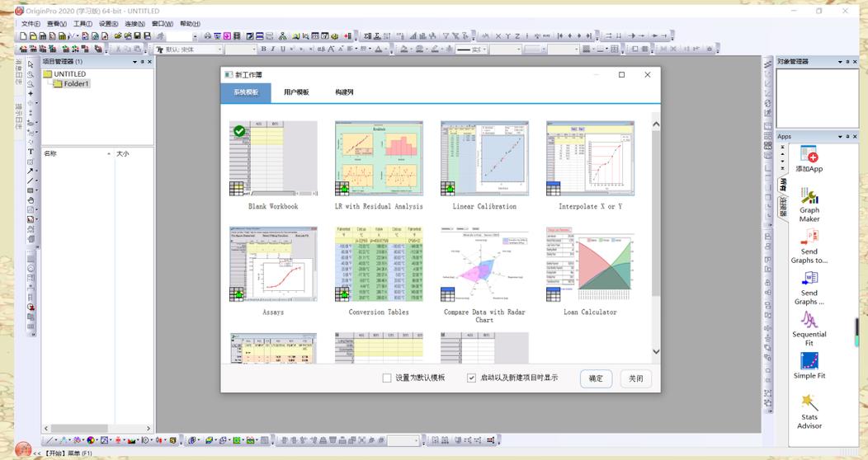This screenshot has height=460, width=868.
Task: Select the Line drawing tool
Action: coord(31,181)
